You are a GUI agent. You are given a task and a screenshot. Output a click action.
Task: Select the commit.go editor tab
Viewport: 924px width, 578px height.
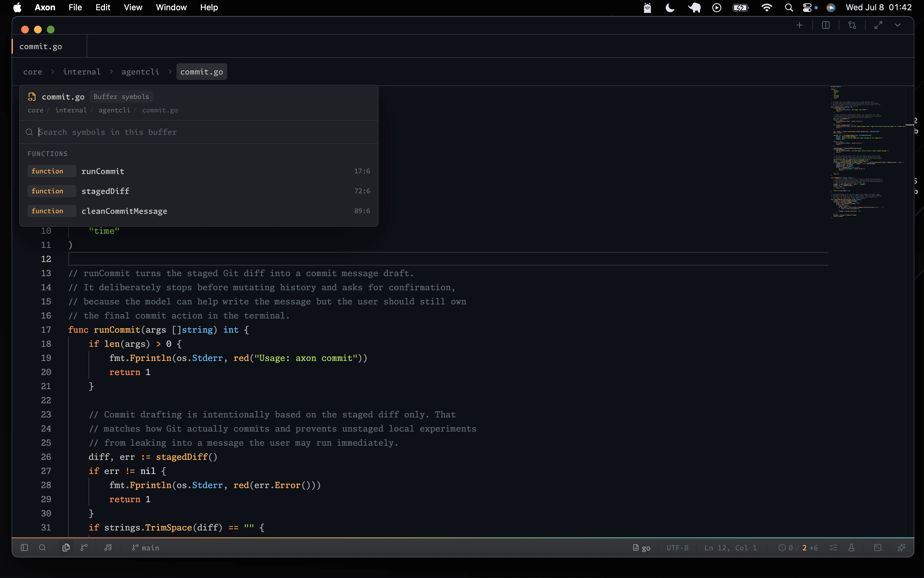(x=49, y=46)
